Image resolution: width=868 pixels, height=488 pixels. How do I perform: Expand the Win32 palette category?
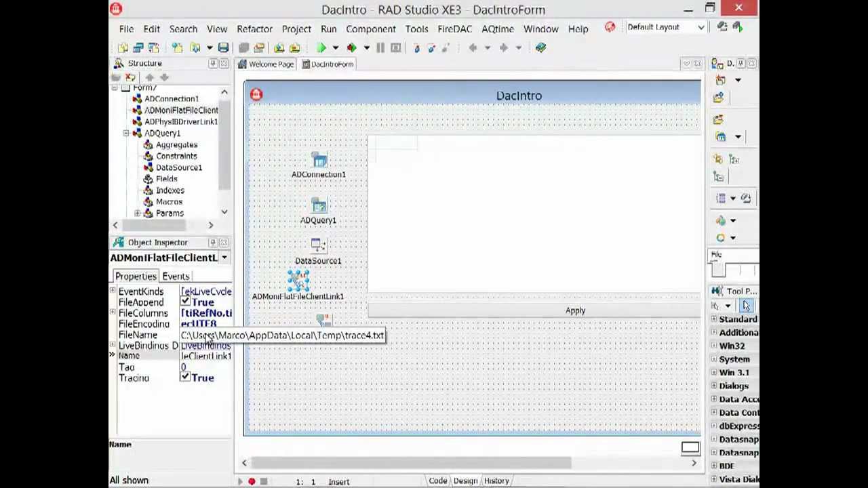pos(713,346)
